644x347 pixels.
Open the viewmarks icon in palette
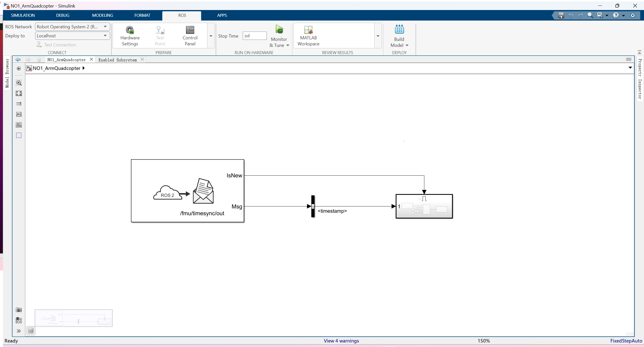click(x=19, y=320)
